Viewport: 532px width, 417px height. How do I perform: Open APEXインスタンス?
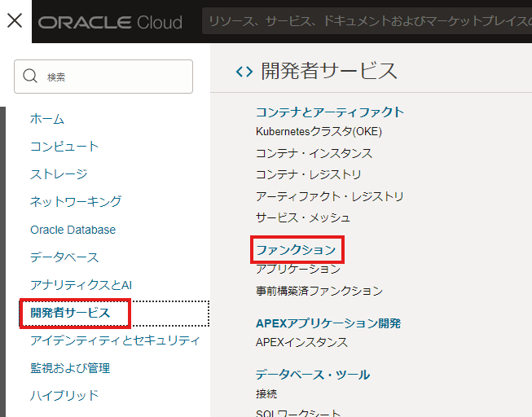tap(302, 342)
